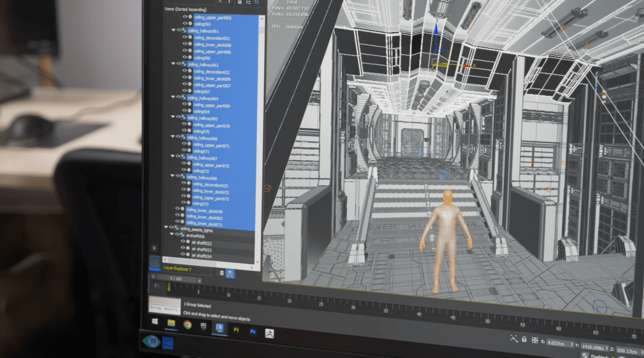Collapse the ceiling_hallway062 group

[173, 64]
